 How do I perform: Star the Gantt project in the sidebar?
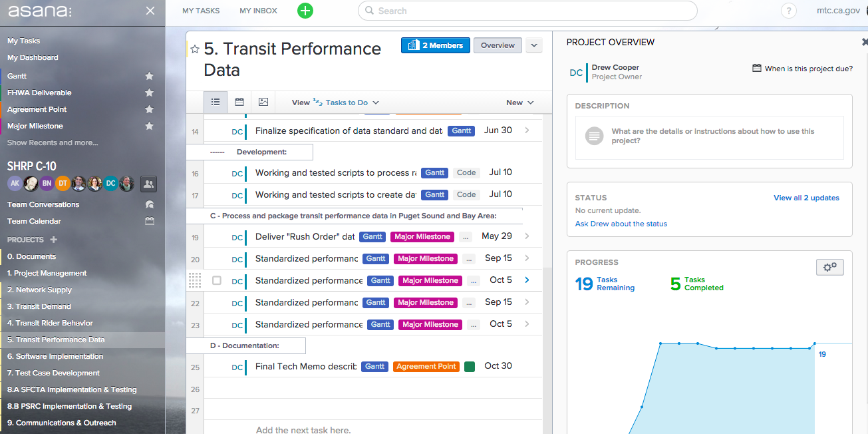click(150, 75)
